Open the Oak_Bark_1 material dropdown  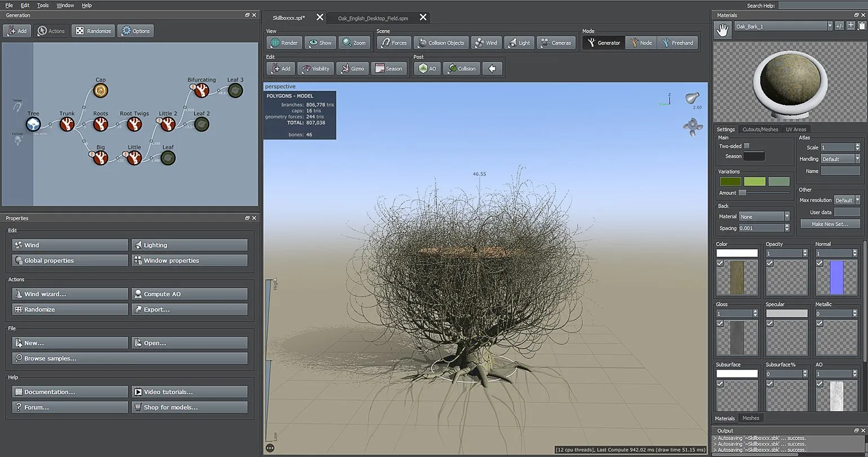point(829,26)
